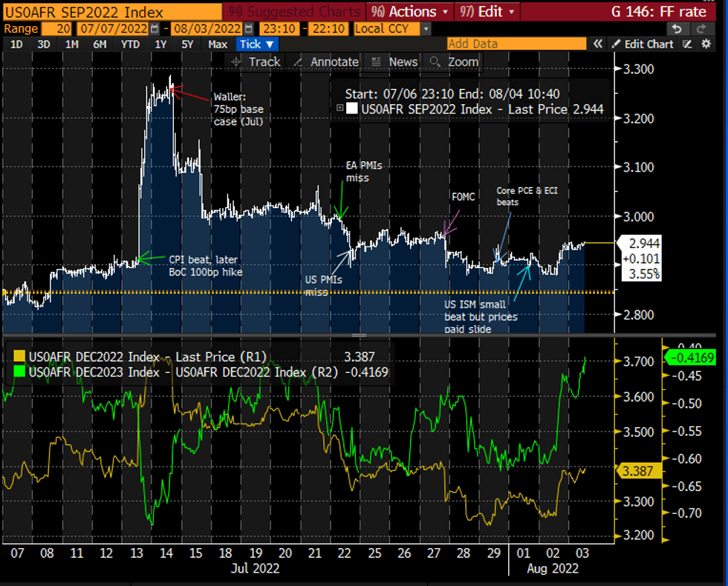This screenshot has width=728, height=586.
Task: Open the Annotate drawing tool
Action: (326, 62)
